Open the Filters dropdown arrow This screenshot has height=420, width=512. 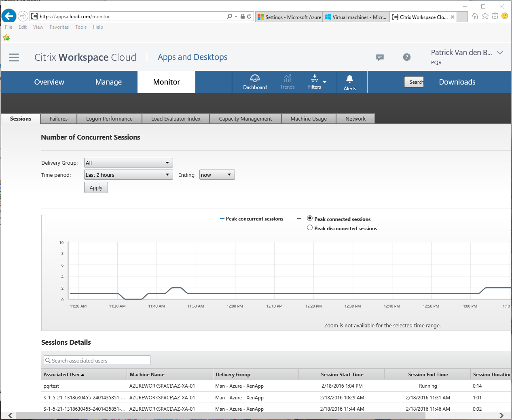click(x=325, y=82)
